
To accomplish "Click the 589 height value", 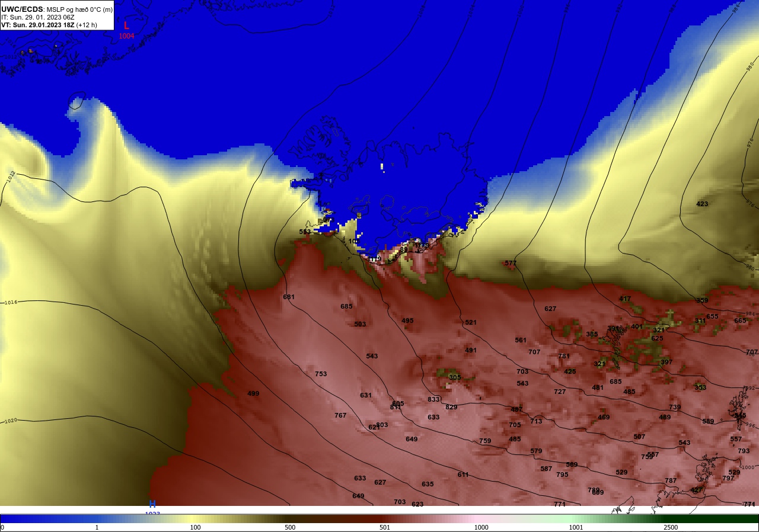I will (x=708, y=421).
